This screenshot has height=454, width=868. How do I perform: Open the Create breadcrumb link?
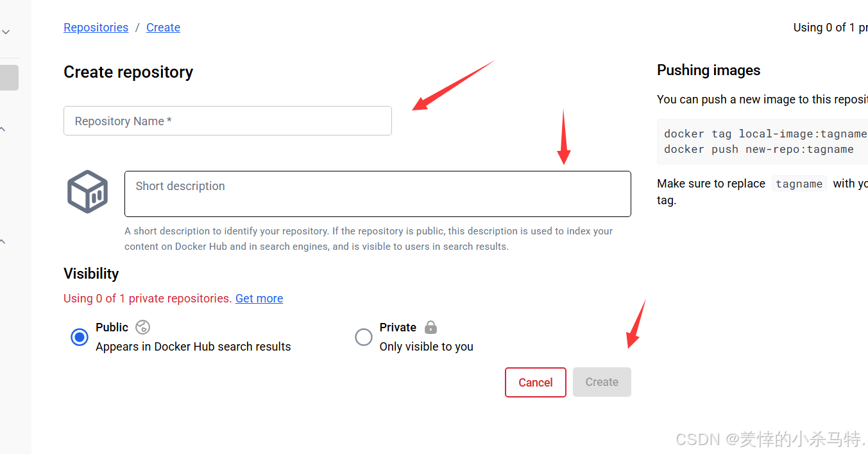(163, 28)
